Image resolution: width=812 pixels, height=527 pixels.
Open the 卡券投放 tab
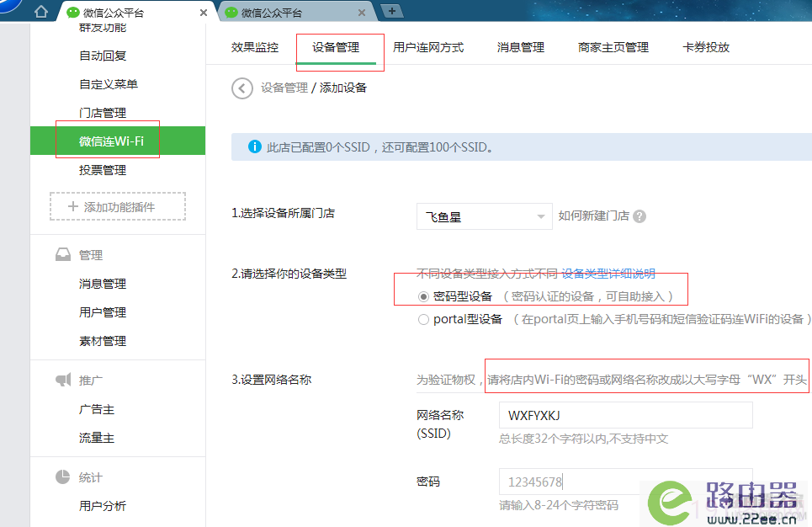706,47
